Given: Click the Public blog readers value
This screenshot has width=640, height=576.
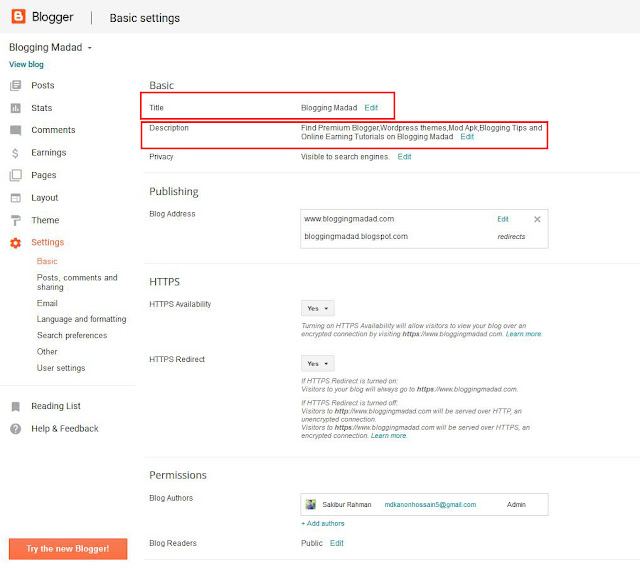Looking at the screenshot, I should [312, 543].
